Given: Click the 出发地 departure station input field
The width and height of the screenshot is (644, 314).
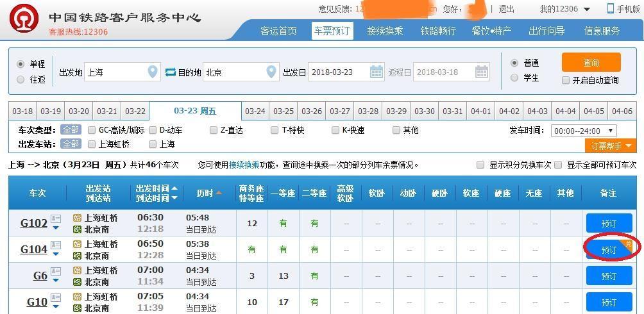Looking at the screenshot, I should pyautogui.click(x=115, y=72).
